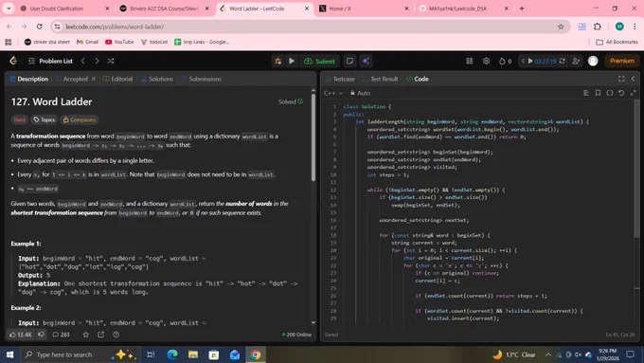Click the Premium button
The width and height of the screenshot is (644, 363).
(x=622, y=61)
